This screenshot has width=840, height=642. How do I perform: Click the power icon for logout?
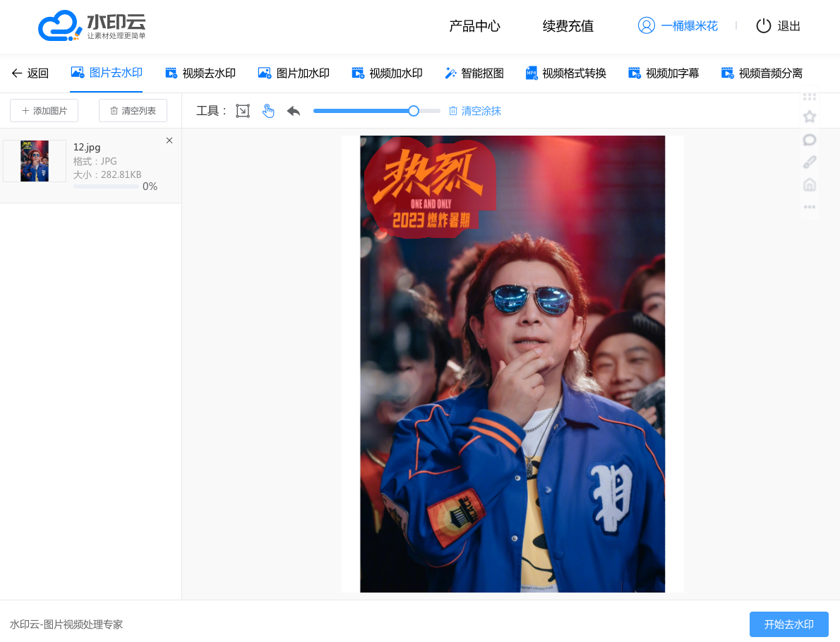[763, 25]
